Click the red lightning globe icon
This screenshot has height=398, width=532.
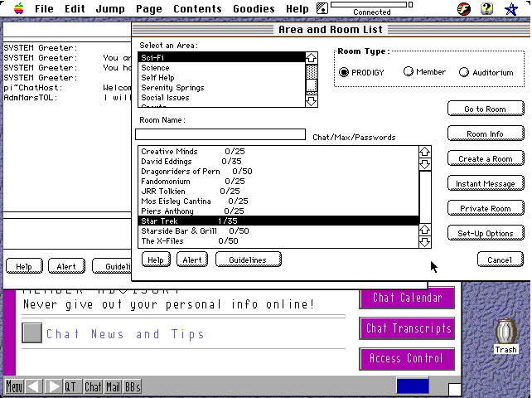coord(464,9)
